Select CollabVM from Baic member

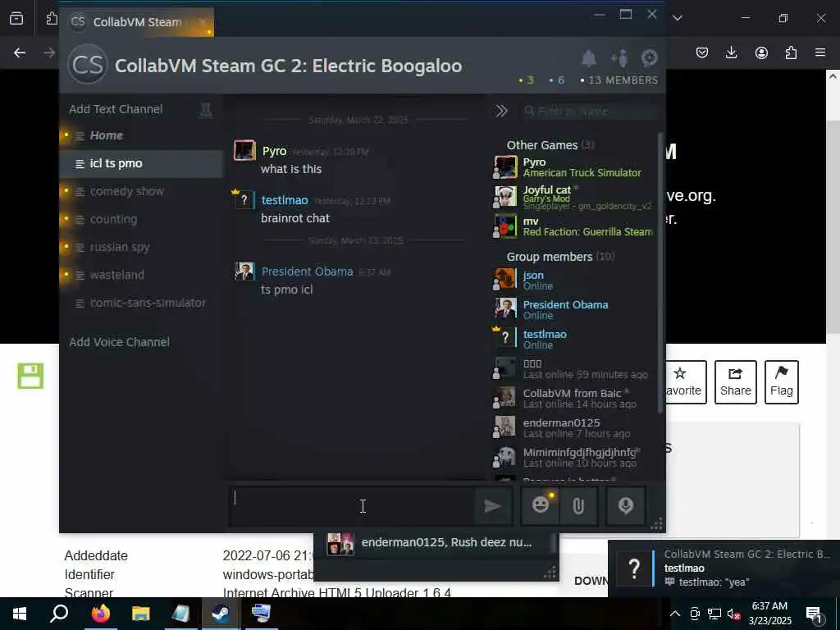coord(574,398)
